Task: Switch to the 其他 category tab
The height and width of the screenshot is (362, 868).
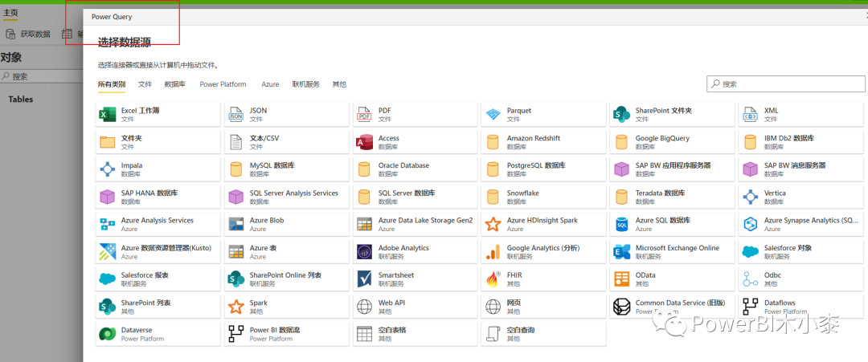Action: click(x=339, y=84)
